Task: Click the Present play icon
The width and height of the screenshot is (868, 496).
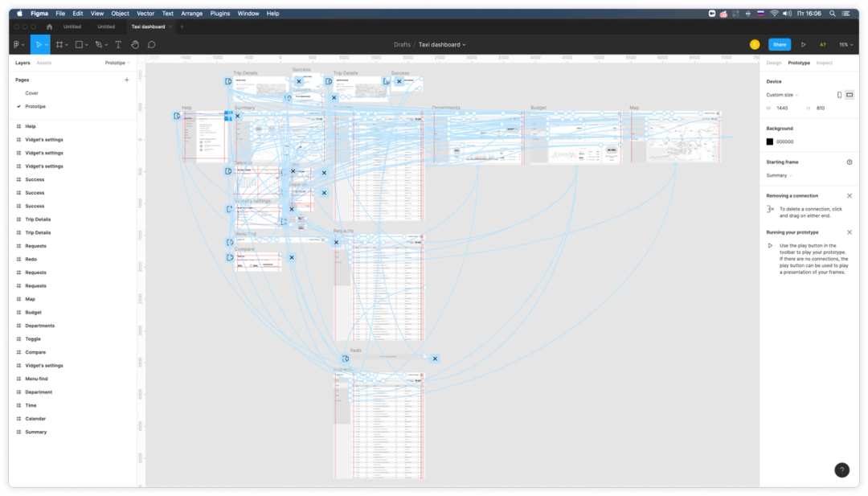Action: [x=803, y=44]
